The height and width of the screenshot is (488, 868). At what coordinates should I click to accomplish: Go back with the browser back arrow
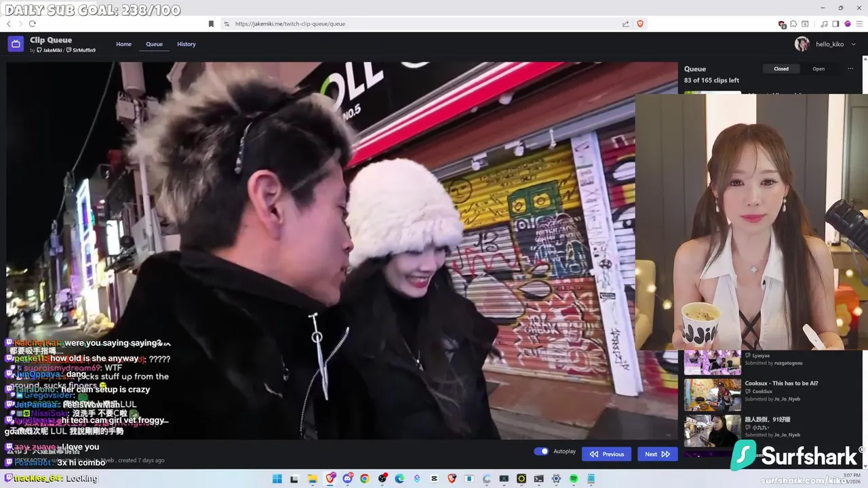tap(9, 24)
